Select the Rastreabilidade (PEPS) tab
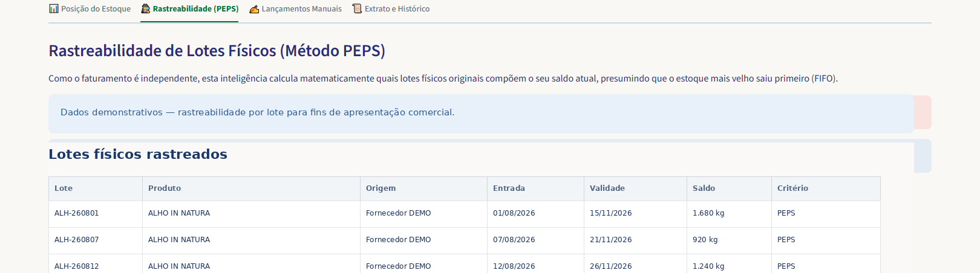 pyautogui.click(x=189, y=8)
